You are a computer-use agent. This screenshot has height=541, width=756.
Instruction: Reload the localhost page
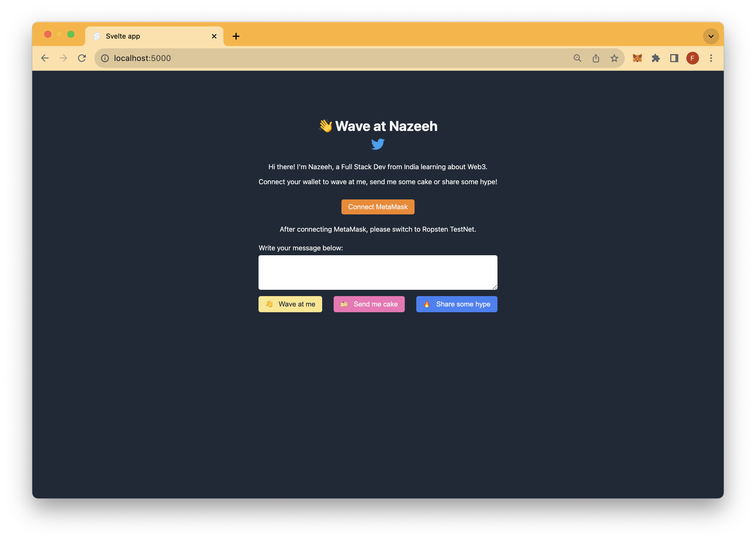pos(82,58)
